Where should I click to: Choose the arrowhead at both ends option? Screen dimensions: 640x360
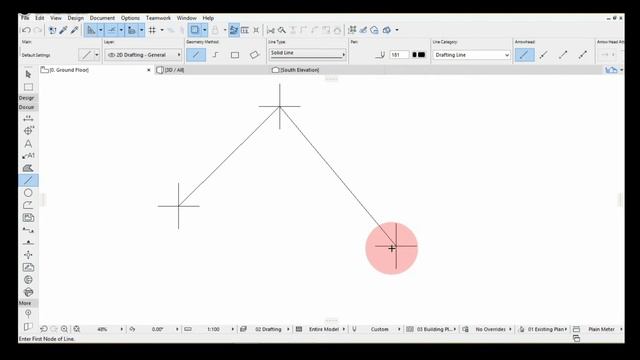coord(583,55)
